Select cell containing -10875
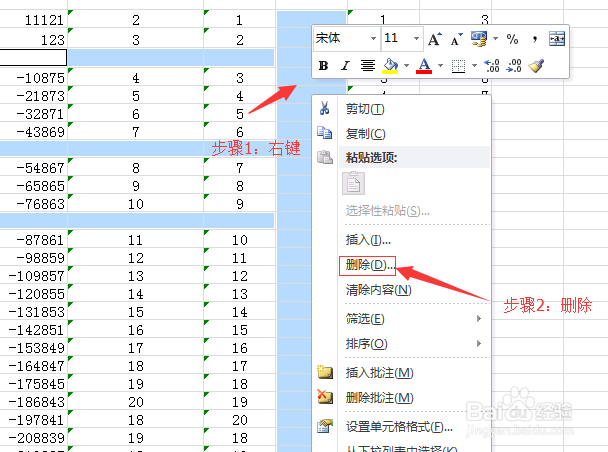The image size is (608, 452). 34,77
